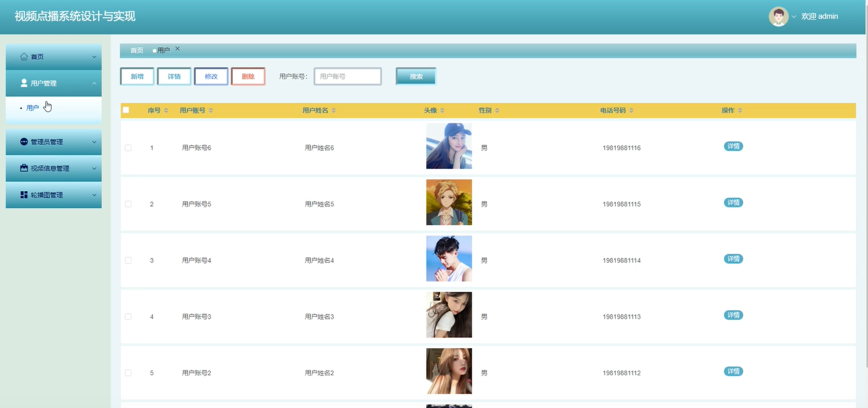The width and height of the screenshot is (868, 408).
Task: Sort by the 序号 column sort arrows
Action: point(166,111)
